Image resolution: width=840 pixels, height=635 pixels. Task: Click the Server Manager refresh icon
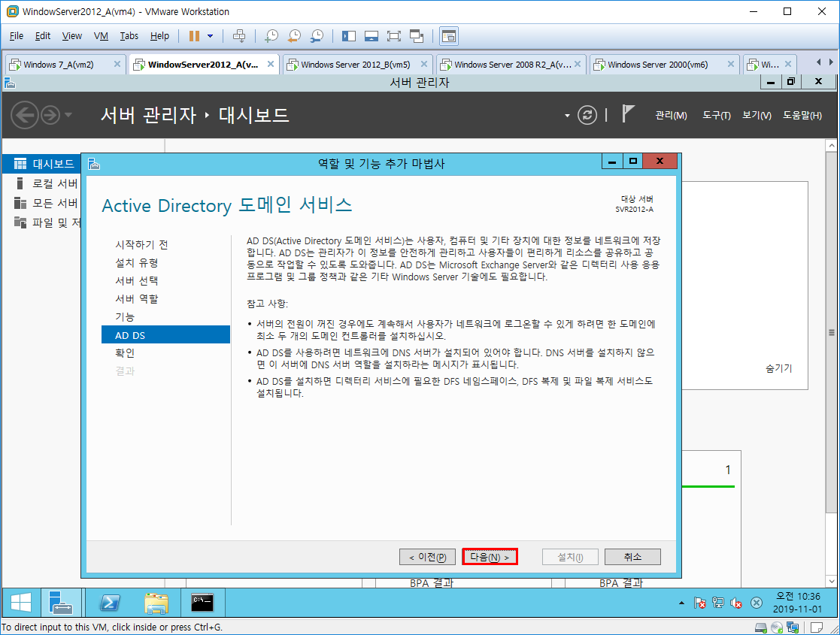pyautogui.click(x=587, y=115)
